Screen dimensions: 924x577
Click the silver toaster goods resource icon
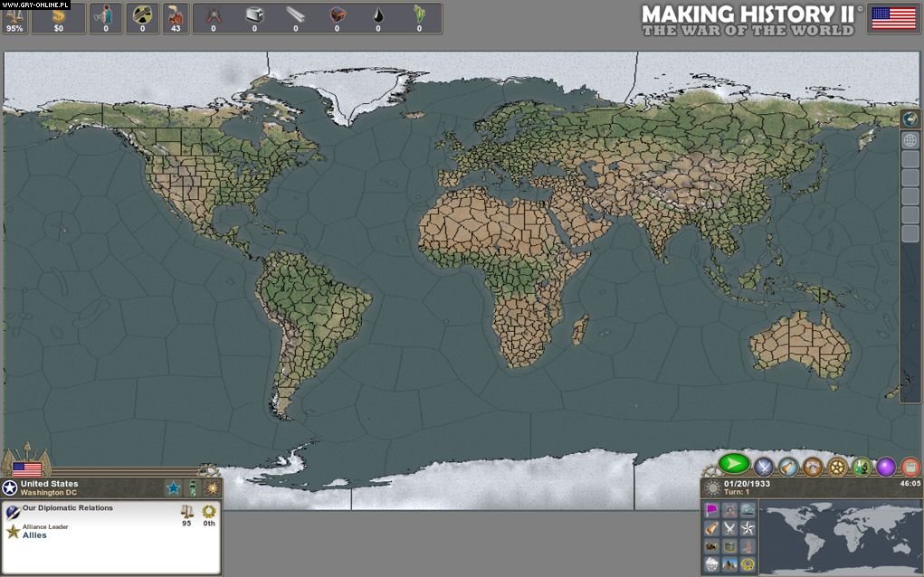pos(254,14)
